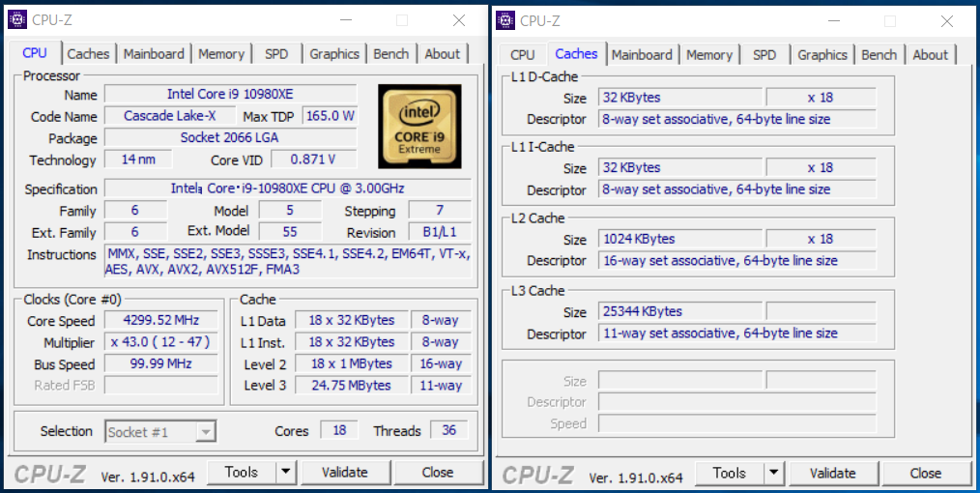
Task: Click L3 Cache descriptor 11-way set associative
Action: click(x=737, y=333)
